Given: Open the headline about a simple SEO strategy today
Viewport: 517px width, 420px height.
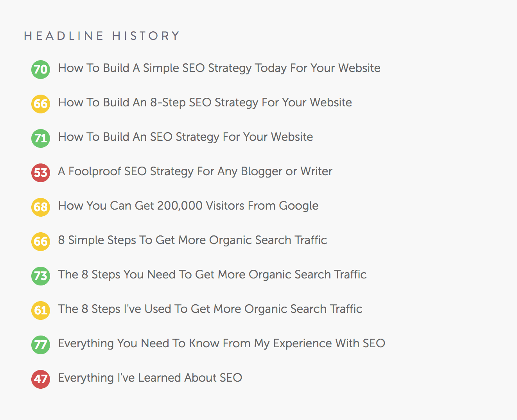Looking at the screenshot, I should pyautogui.click(x=219, y=68).
